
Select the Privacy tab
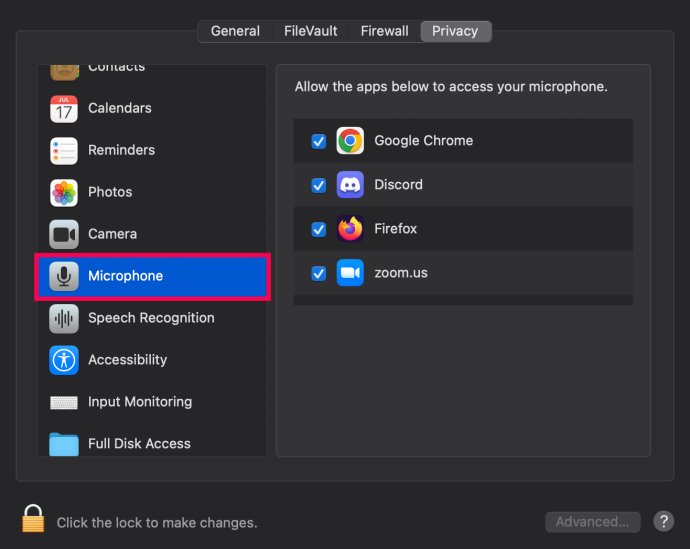(x=455, y=31)
